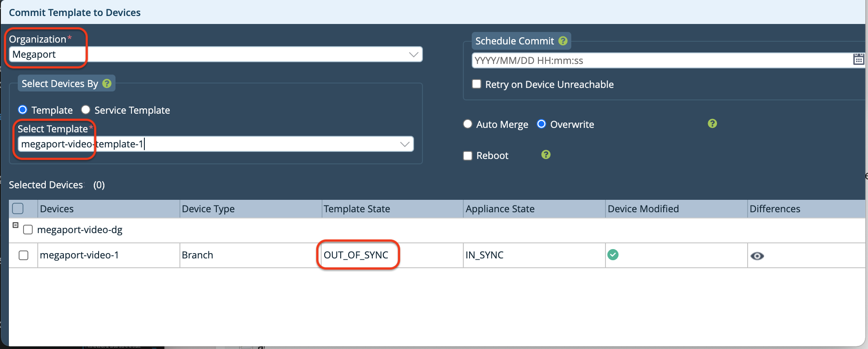This screenshot has height=349, width=868.
Task: Check the megaport-video-dg group checkbox
Action: coord(28,230)
